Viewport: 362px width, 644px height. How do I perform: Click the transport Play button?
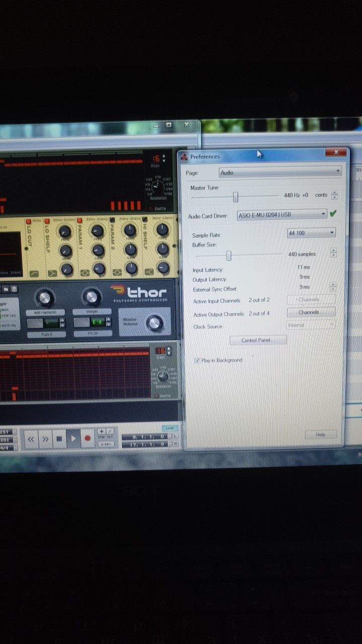[x=73, y=439]
